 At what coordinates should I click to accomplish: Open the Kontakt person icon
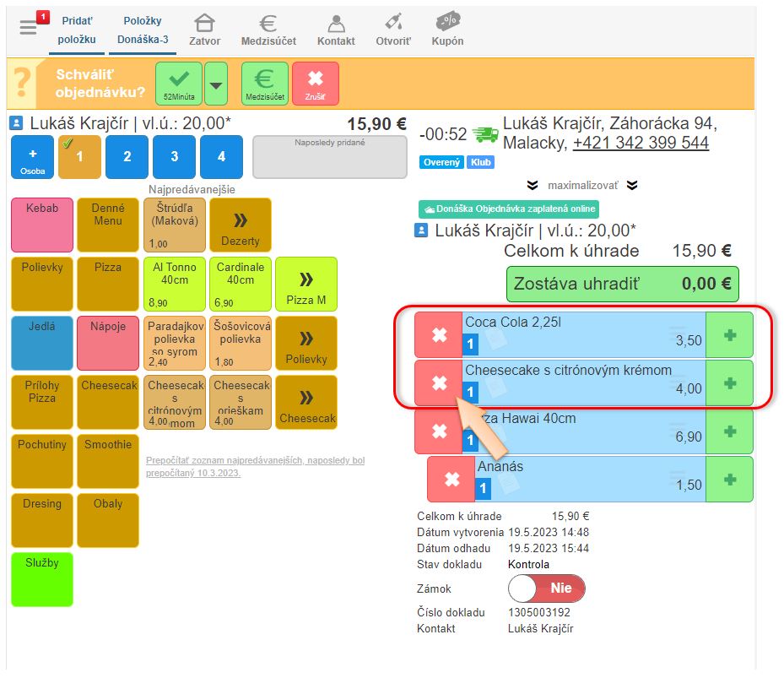coord(336,30)
